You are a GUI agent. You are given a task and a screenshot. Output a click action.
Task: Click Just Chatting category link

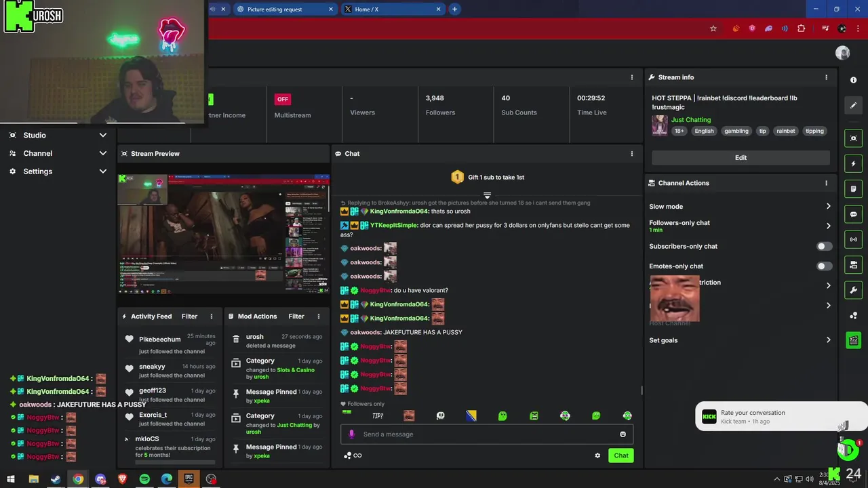tap(691, 120)
